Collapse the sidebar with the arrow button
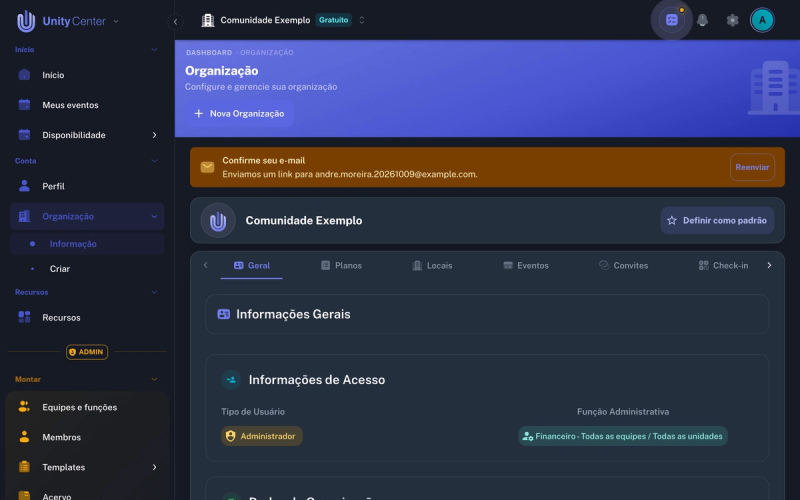 click(x=176, y=21)
